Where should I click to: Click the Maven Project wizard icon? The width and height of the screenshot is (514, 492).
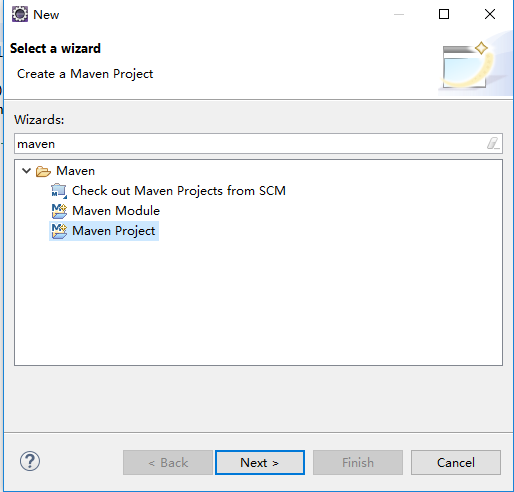click(59, 231)
